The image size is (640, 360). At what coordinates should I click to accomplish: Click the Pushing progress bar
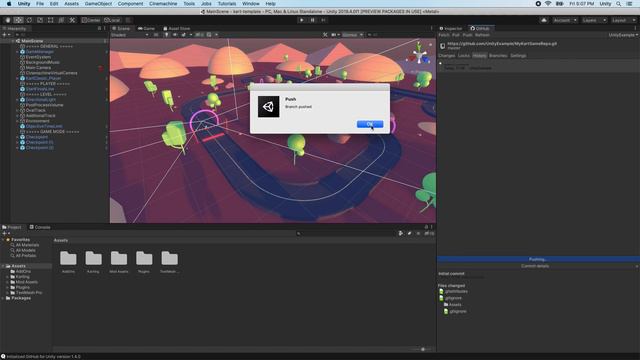(x=538, y=259)
